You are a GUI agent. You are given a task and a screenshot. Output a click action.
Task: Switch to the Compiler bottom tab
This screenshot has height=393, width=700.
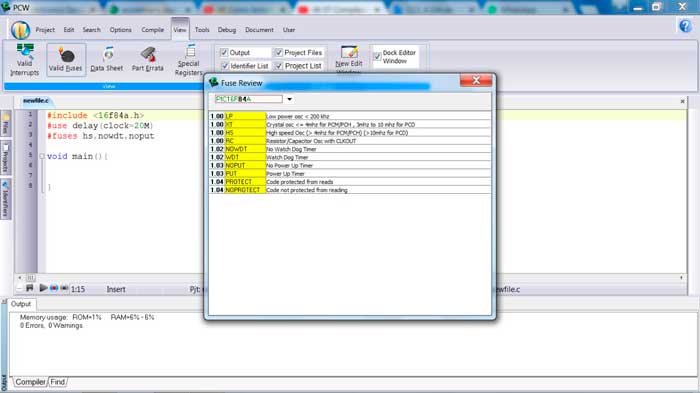(x=30, y=382)
